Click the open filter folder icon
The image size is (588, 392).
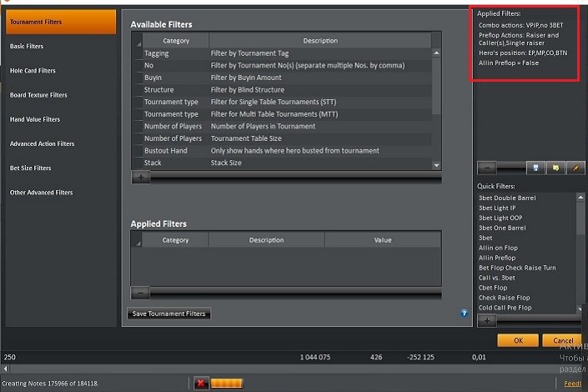(556, 168)
